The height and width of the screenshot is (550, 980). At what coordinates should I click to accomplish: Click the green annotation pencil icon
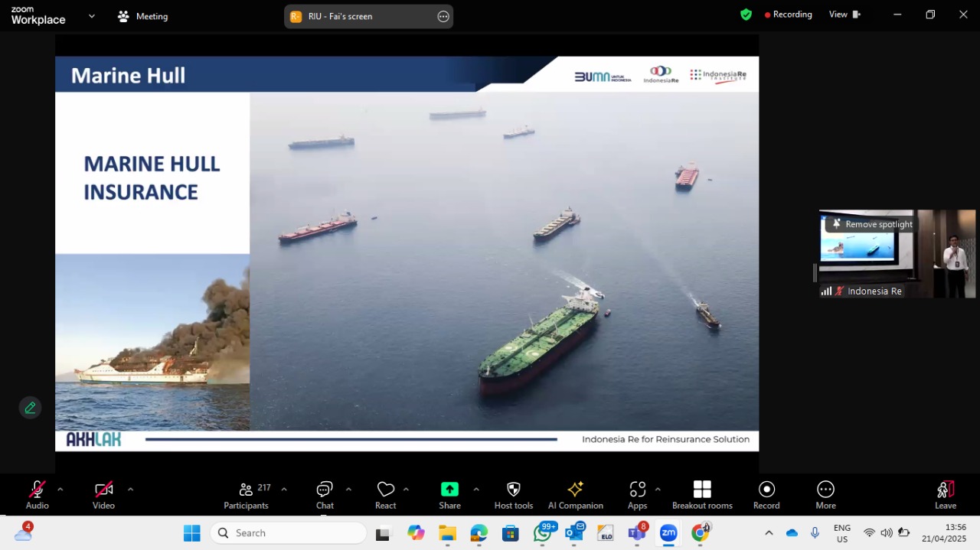coord(30,408)
